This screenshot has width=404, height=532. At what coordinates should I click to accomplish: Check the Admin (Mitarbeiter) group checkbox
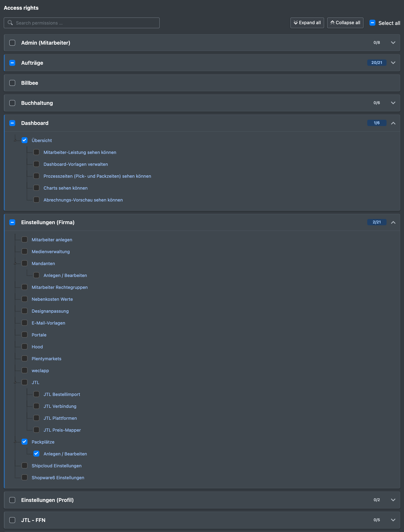[x=12, y=43]
